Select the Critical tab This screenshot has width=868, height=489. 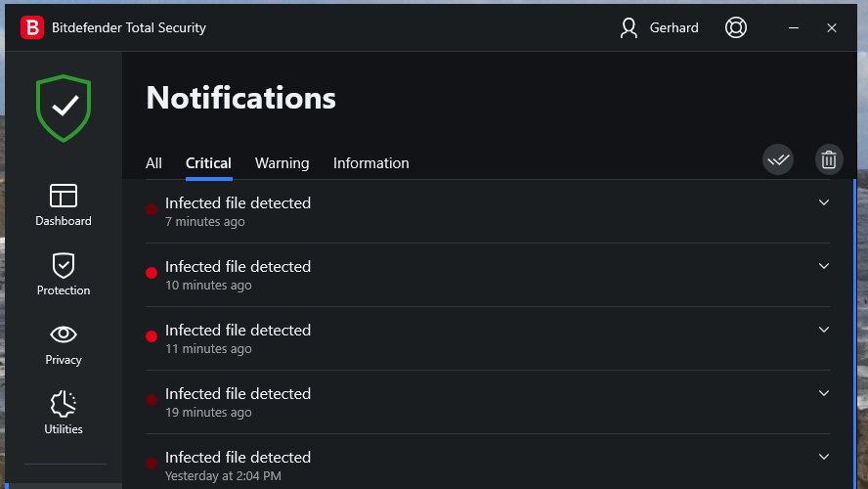click(208, 163)
